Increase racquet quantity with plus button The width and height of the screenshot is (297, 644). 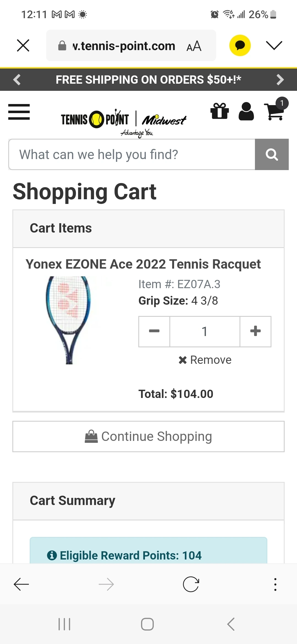pyautogui.click(x=255, y=331)
